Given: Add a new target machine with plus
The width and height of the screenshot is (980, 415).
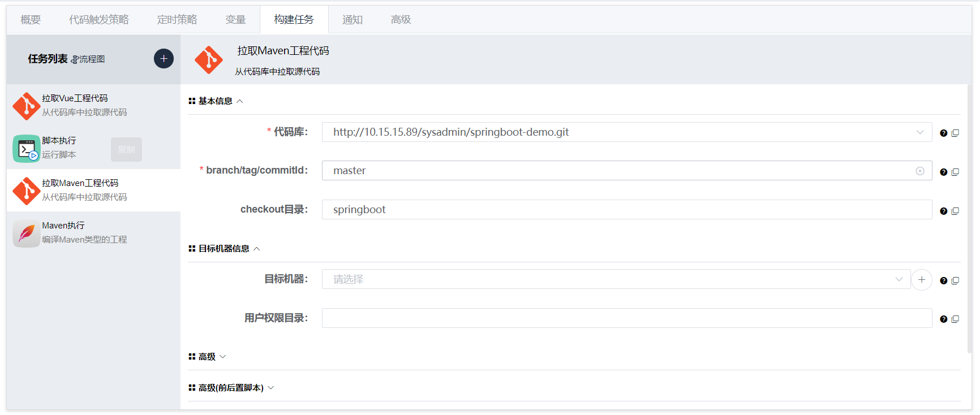Looking at the screenshot, I should click(x=921, y=280).
